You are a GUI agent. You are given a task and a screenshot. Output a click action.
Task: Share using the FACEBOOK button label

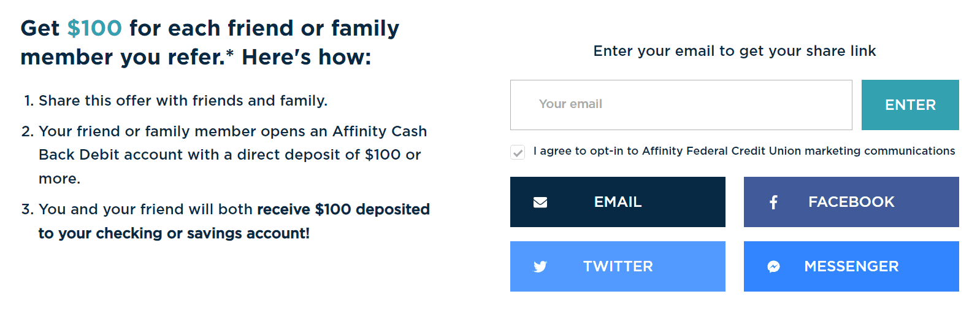(851, 202)
